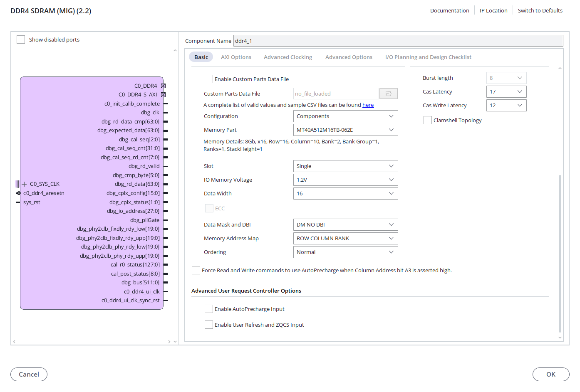The height and width of the screenshot is (392, 580).
Task: Click the C0_DDR4_S_AXI port connector
Action: 163,94
